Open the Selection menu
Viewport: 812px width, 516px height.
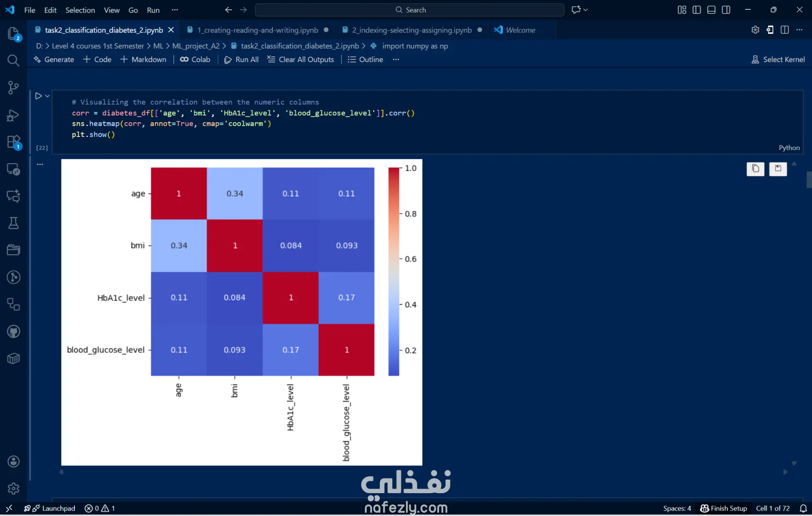[x=80, y=10]
